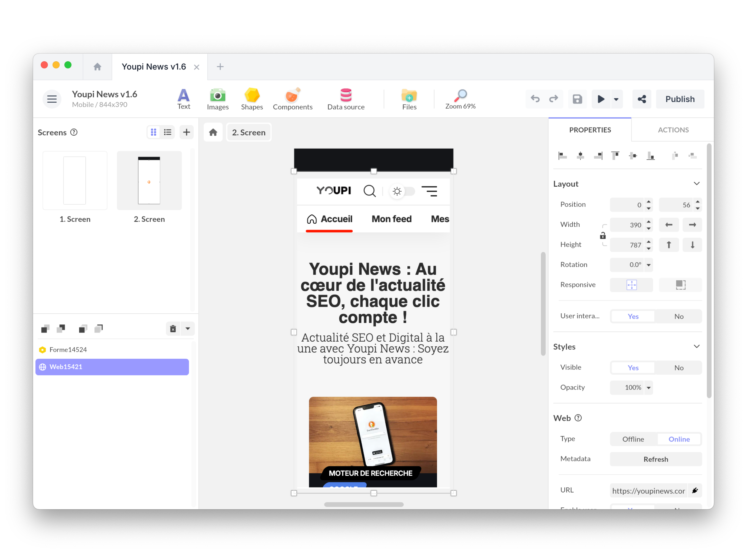Toggle Web type to Offline
The image size is (747, 560).
[632, 439]
